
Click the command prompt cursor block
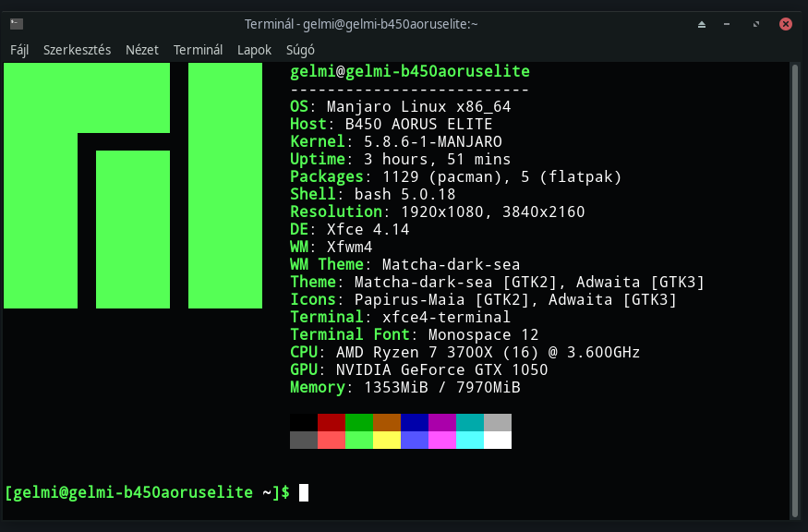304,492
